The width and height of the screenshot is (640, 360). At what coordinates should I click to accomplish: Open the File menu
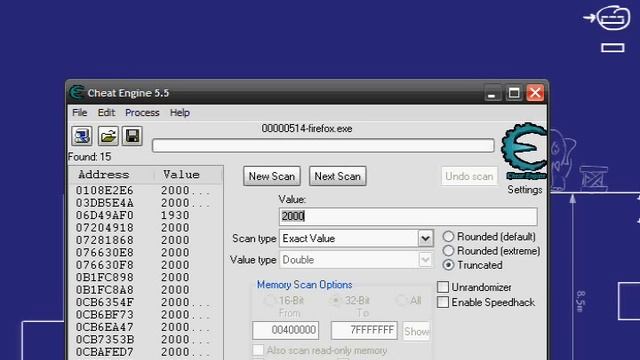pyautogui.click(x=80, y=113)
